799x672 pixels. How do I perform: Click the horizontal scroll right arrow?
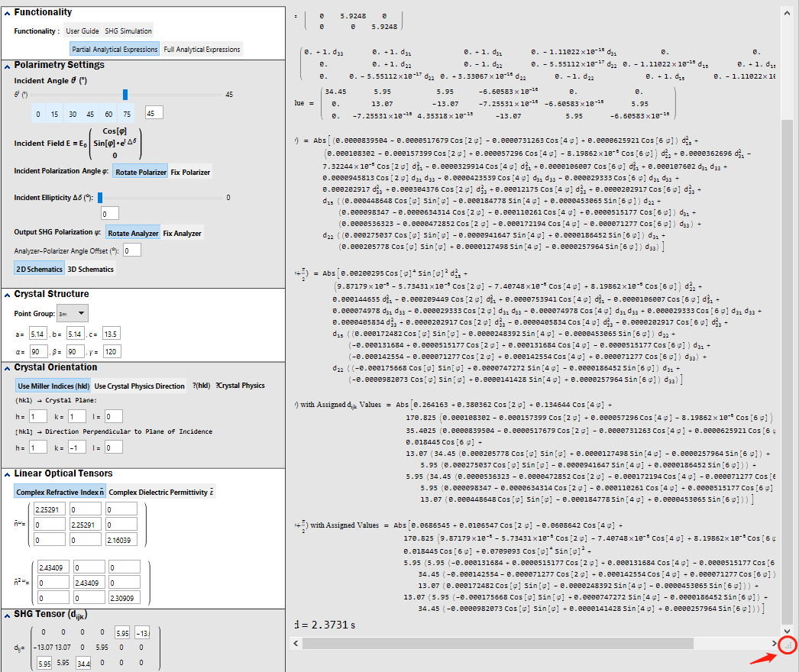(x=774, y=644)
